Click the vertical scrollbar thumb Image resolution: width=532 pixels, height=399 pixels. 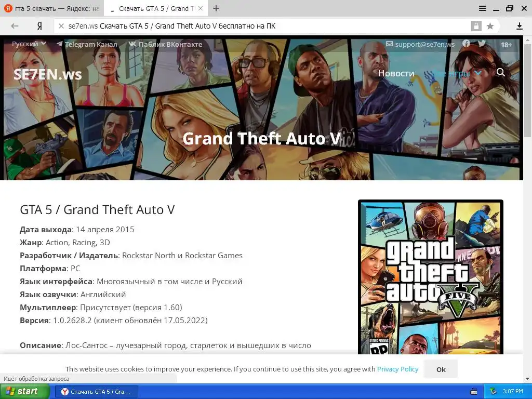528,90
